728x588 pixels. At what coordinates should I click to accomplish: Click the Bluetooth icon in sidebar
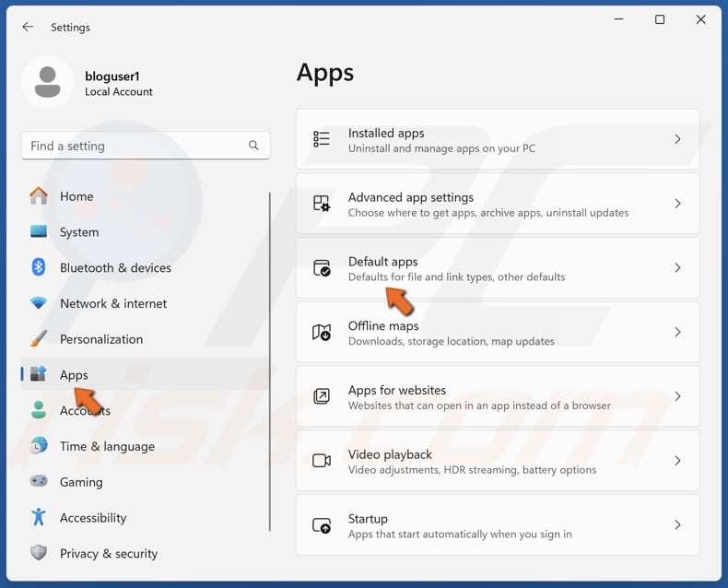click(x=39, y=267)
